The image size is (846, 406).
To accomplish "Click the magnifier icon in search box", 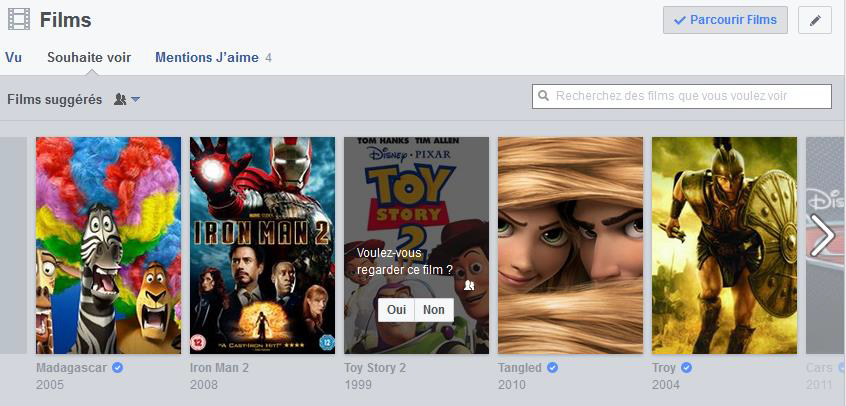I will tap(544, 96).
